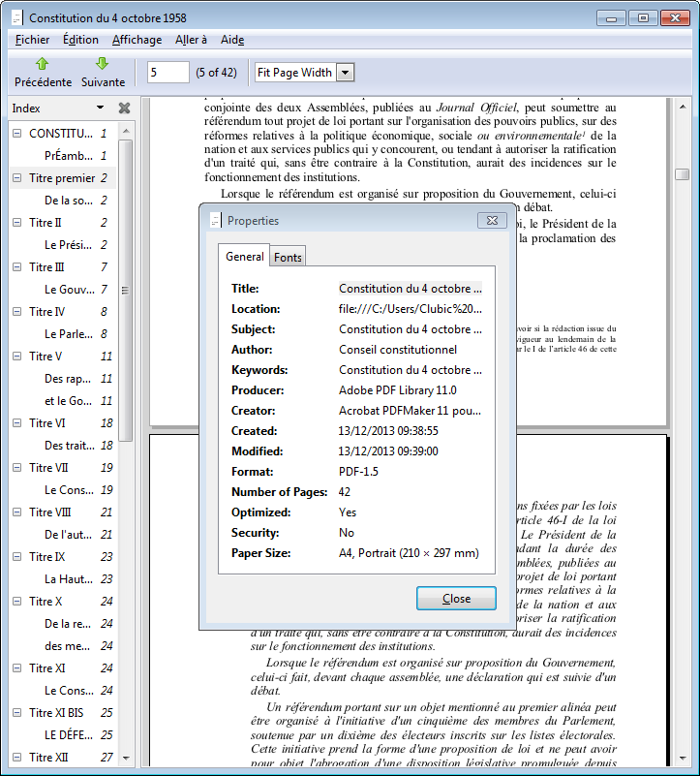This screenshot has width=700, height=776.
Task: Switch to the Fonts tab
Action: point(288,257)
